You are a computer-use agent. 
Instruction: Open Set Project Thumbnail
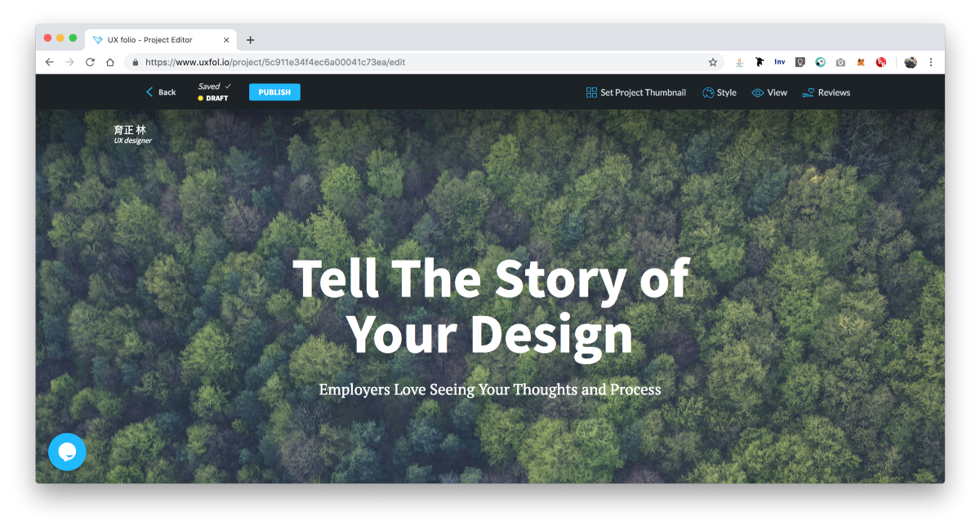click(636, 92)
